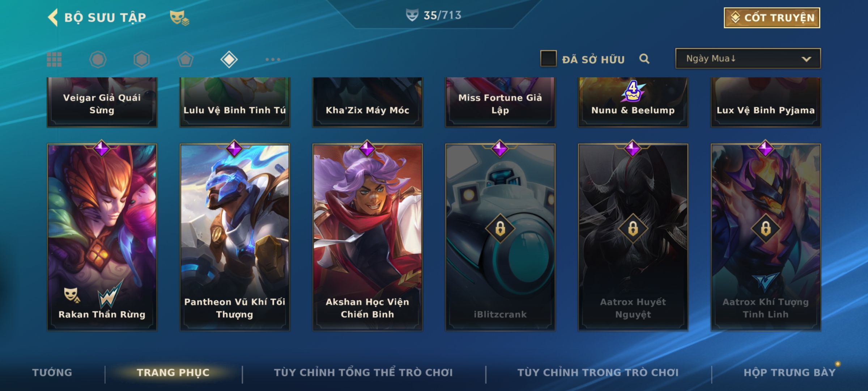Open the Hộp Trưng Bày tab

click(790, 373)
